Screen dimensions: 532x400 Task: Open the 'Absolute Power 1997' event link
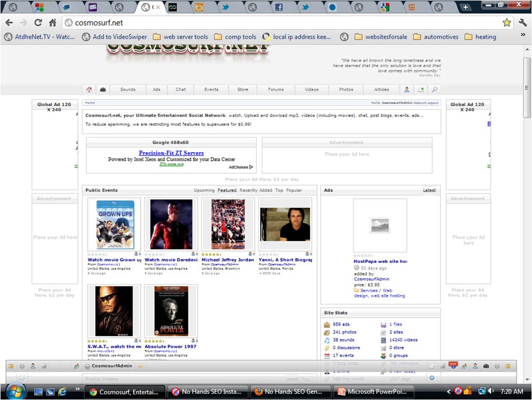(170, 347)
